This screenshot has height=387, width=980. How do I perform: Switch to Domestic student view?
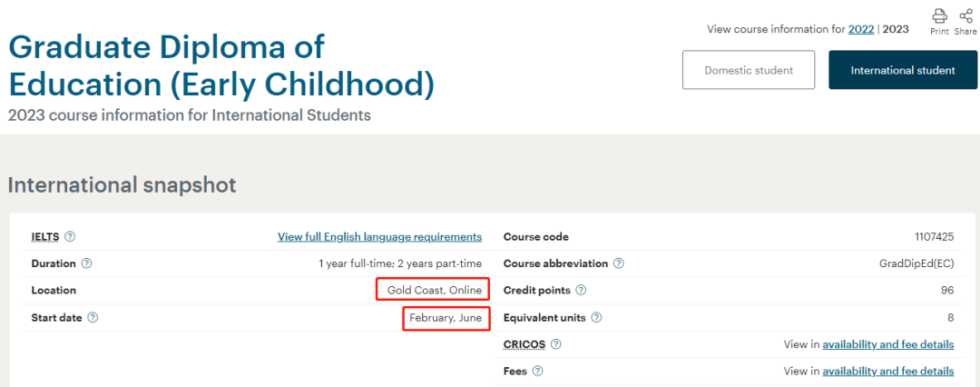pyautogui.click(x=749, y=70)
